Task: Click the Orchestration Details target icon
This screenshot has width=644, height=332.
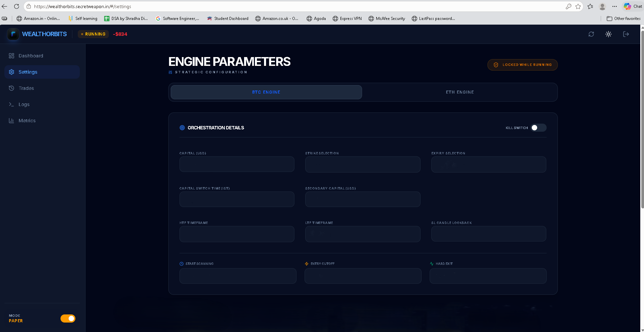Action: click(182, 128)
